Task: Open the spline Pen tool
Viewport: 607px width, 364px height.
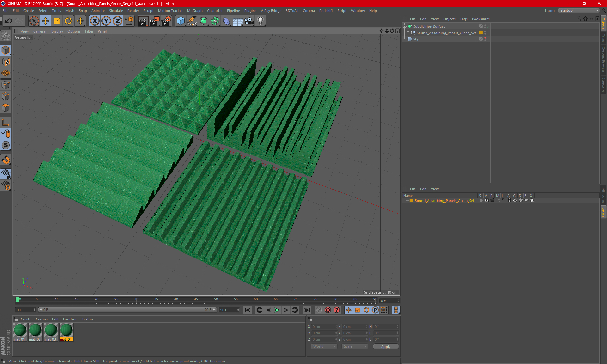Action: coord(192,21)
